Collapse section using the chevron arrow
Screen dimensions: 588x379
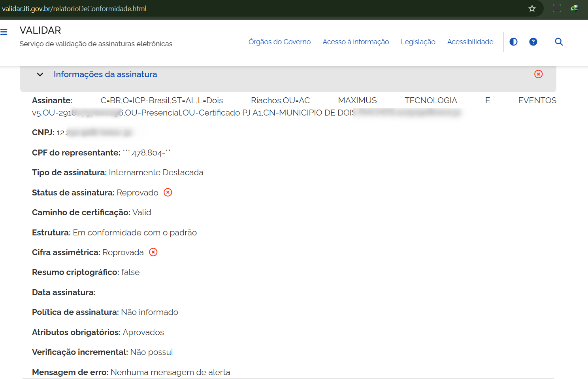pos(40,75)
